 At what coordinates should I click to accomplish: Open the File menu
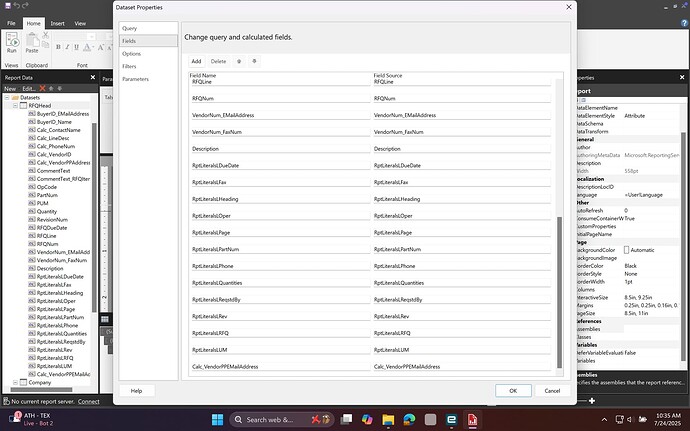[11, 23]
